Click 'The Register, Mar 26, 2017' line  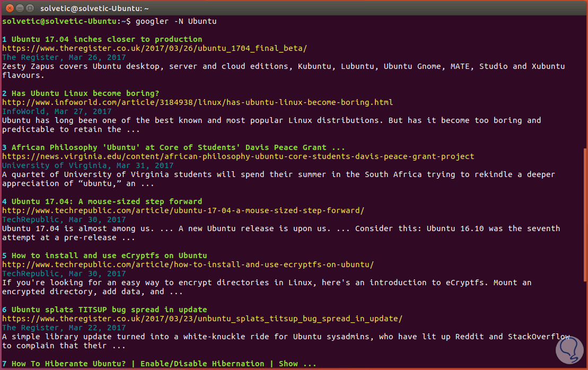click(x=64, y=57)
